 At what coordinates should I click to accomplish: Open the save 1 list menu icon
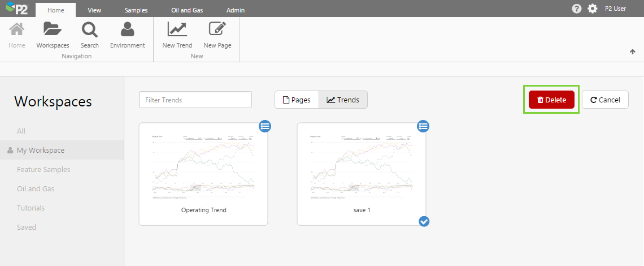tap(423, 127)
